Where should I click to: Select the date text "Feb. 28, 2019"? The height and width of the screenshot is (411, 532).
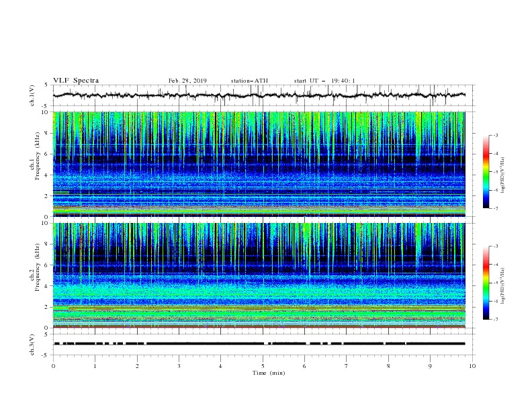(187, 81)
